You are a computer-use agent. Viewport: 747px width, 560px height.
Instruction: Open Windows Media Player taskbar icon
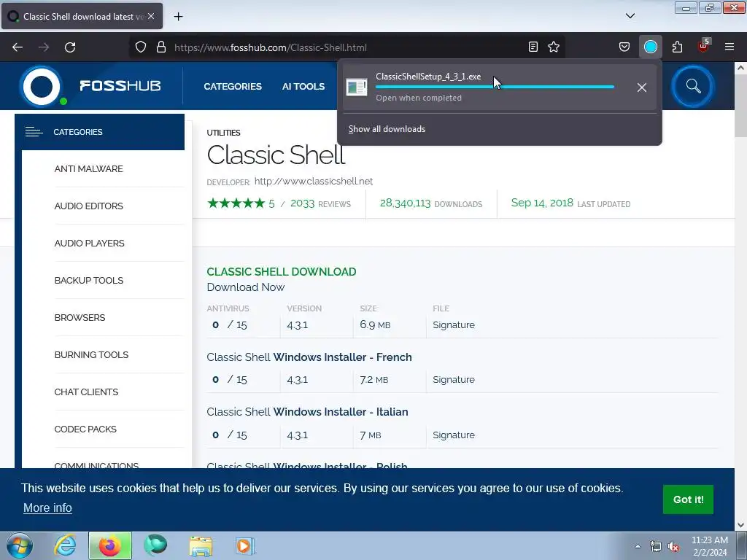click(x=245, y=545)
